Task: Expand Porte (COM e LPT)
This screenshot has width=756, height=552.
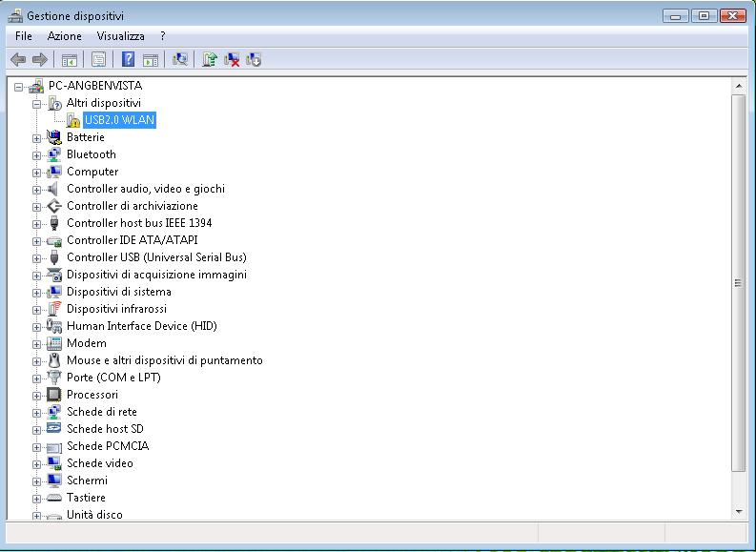Action: point(36,378)
